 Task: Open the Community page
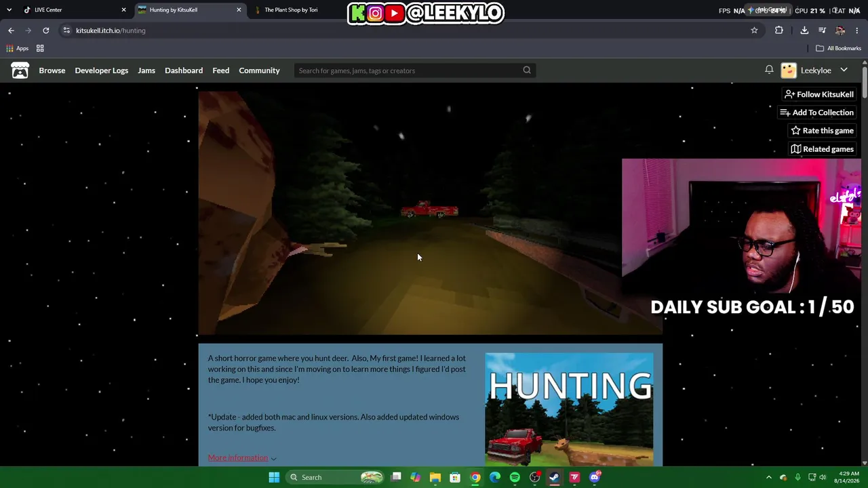259,70
